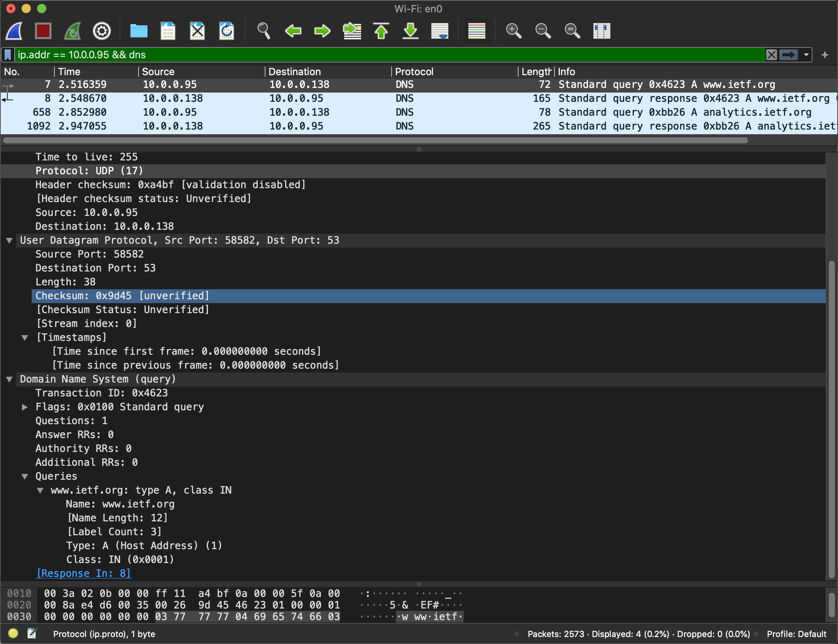Toggle auto-scroll during live capture icon
This screenshot has height=644, width=838.
point(440,31)
